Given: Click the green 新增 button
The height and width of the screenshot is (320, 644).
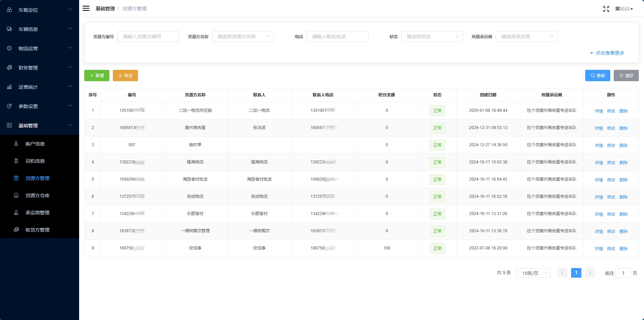Looking at the screenshot, I should (x=97, y=76).
